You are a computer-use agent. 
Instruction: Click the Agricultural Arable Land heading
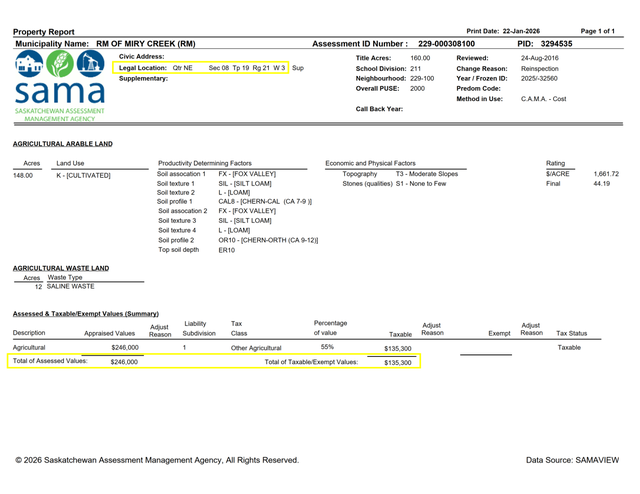point(62,144)
